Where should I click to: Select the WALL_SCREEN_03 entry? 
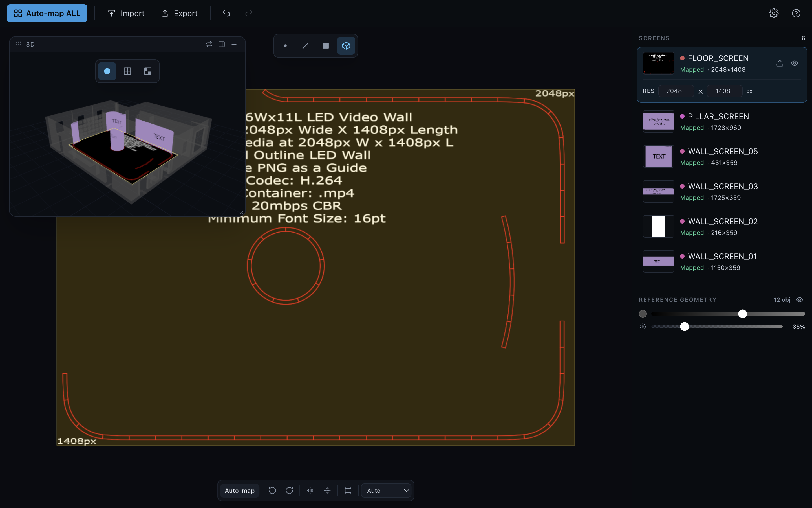(x=721, y=192)
